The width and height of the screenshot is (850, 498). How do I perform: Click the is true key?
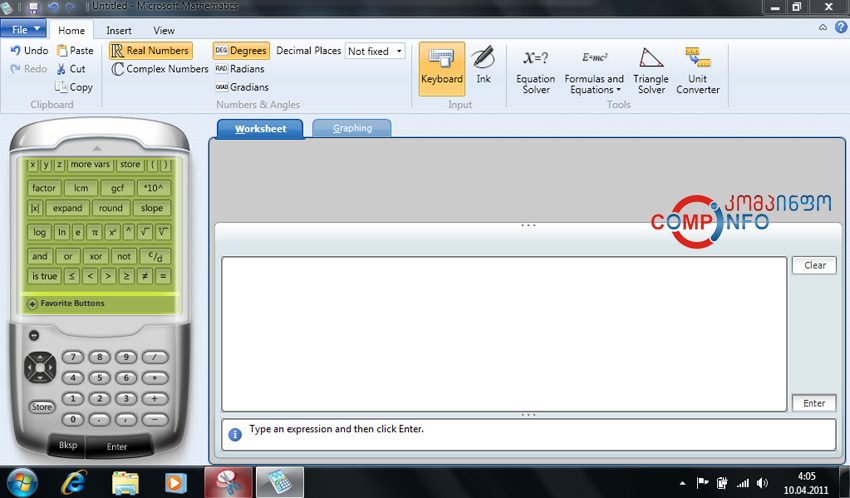click(44, 276)
